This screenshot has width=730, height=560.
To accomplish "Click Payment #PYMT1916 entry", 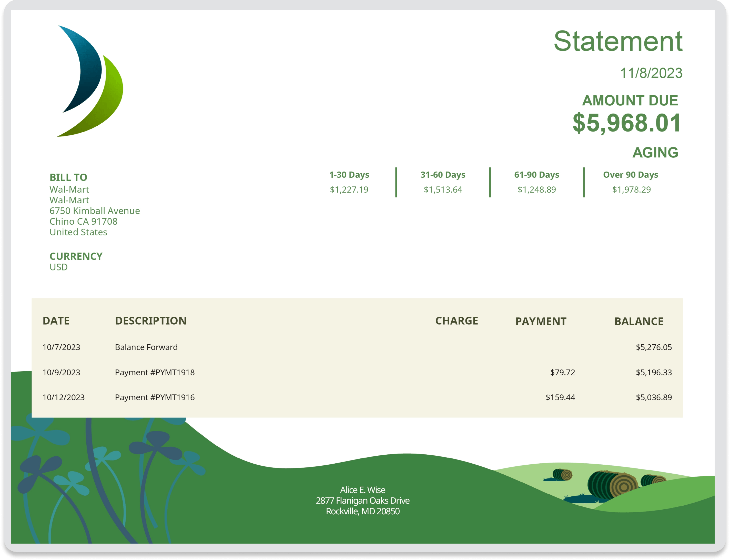I will click(155, 397).
